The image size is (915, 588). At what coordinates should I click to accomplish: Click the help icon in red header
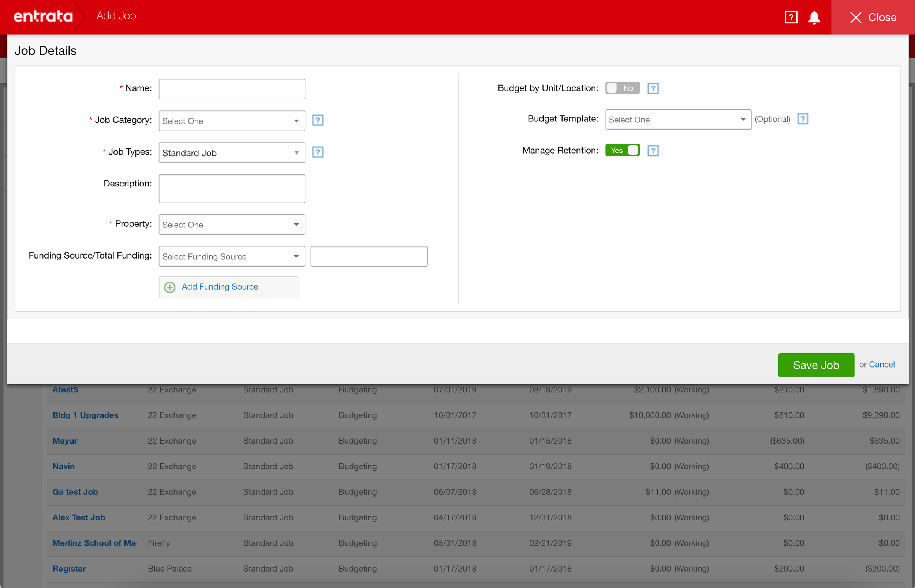coord(791,17)
